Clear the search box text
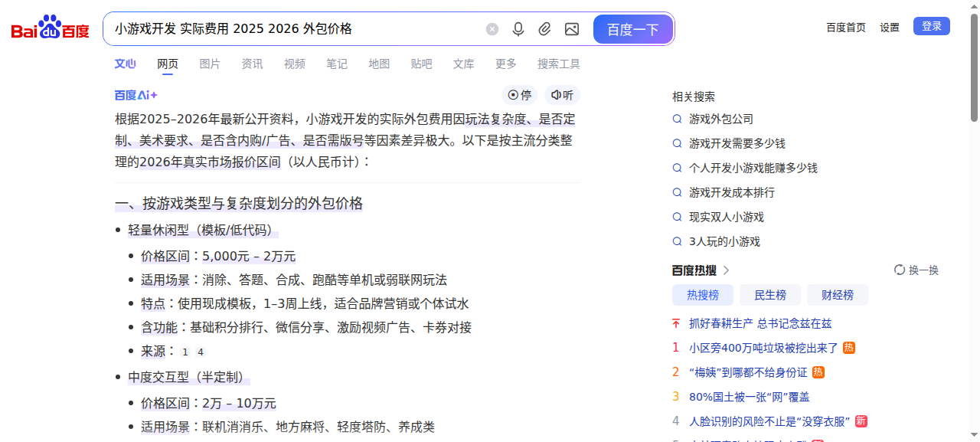Screen dimensions: 980x442 (x=492, y=29)
